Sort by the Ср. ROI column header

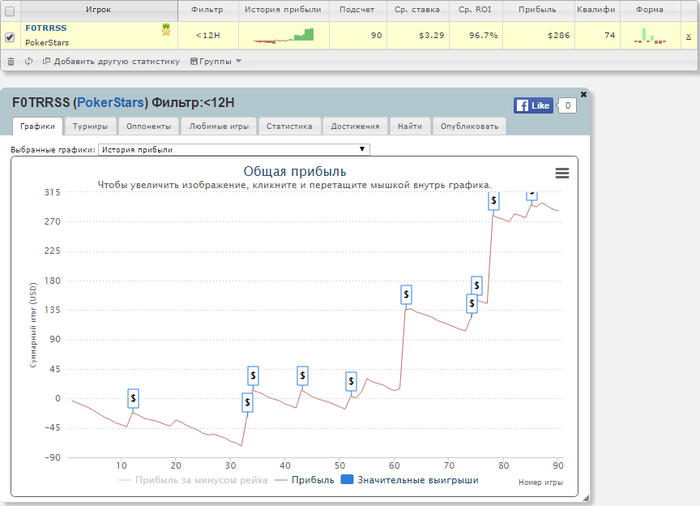pyautogui.click(x=475, y=9)
